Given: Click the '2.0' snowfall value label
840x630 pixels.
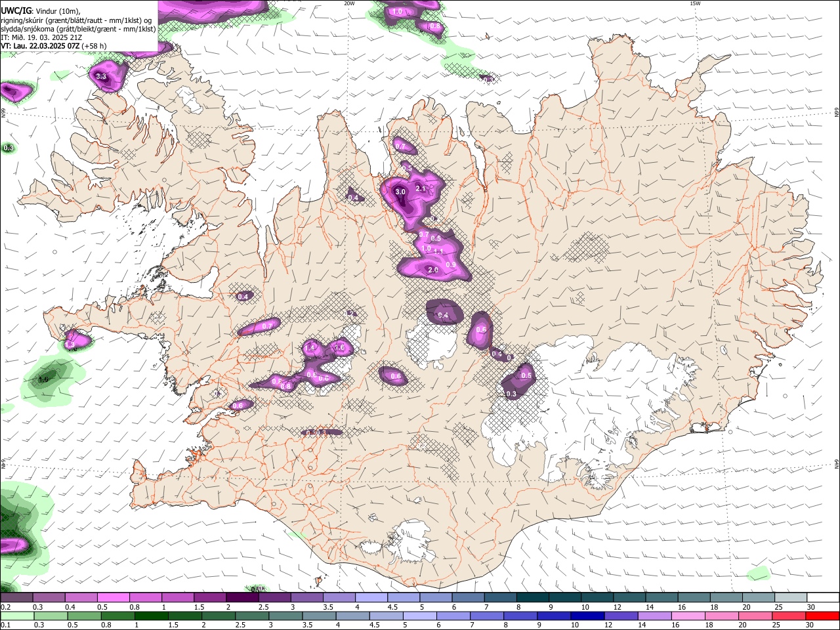Looking at the screenshot, I should pyautogui.click(x=433, y=270).
